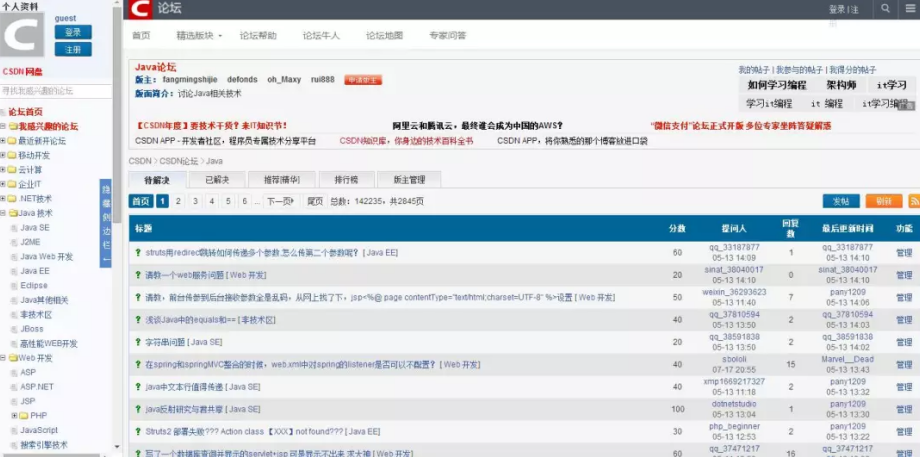Open the CSDN网盘 link
Image resolution: width=920 pixels, height=457 pixels.
[x=22, y=72]
